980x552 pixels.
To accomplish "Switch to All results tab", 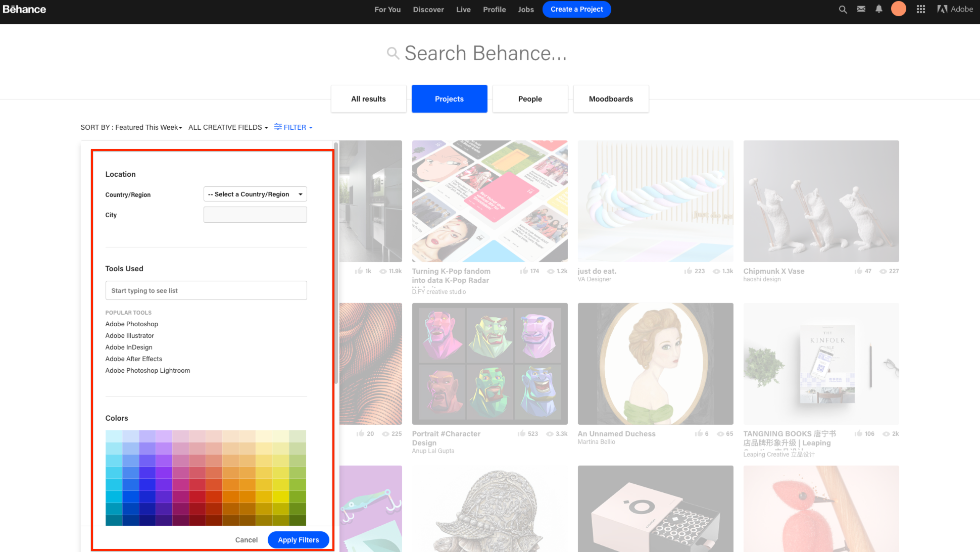I will pyautogui.click(x=368, y=99).
